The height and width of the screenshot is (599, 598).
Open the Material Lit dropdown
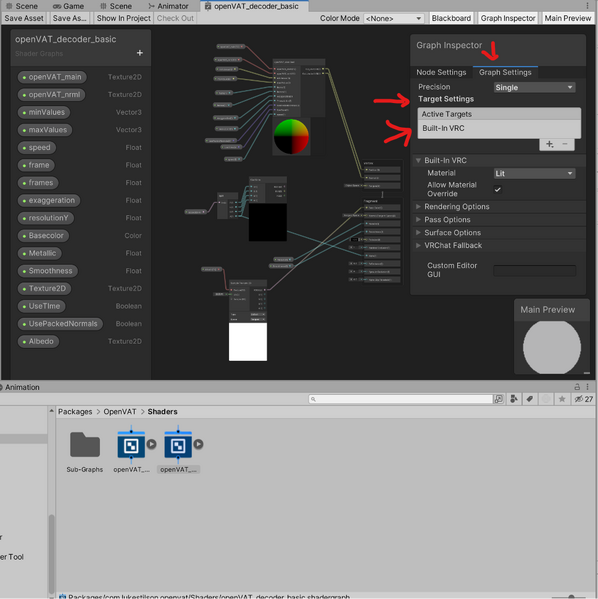click(x=534, y=173)
